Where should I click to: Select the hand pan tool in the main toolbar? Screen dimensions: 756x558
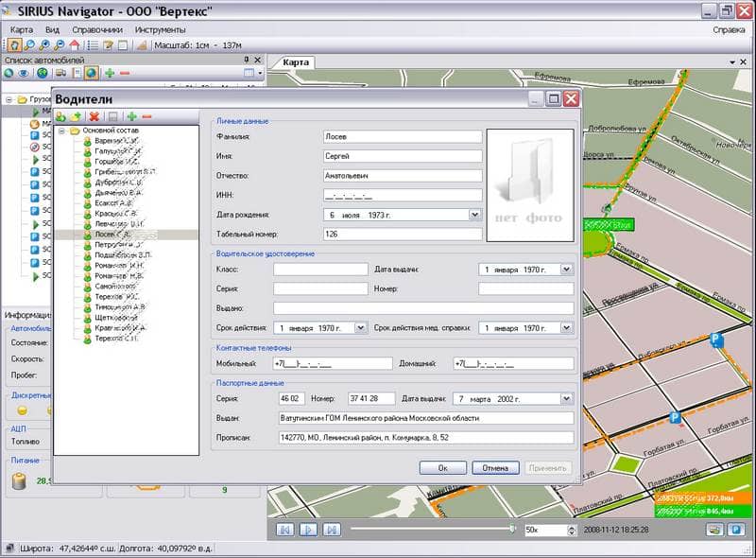click(x=14, y=45)
